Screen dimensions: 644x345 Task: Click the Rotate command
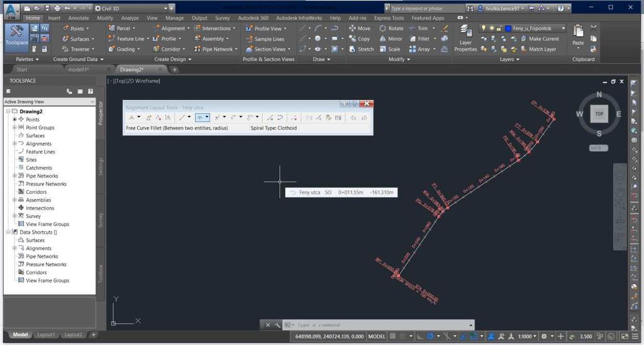point(391,28)
